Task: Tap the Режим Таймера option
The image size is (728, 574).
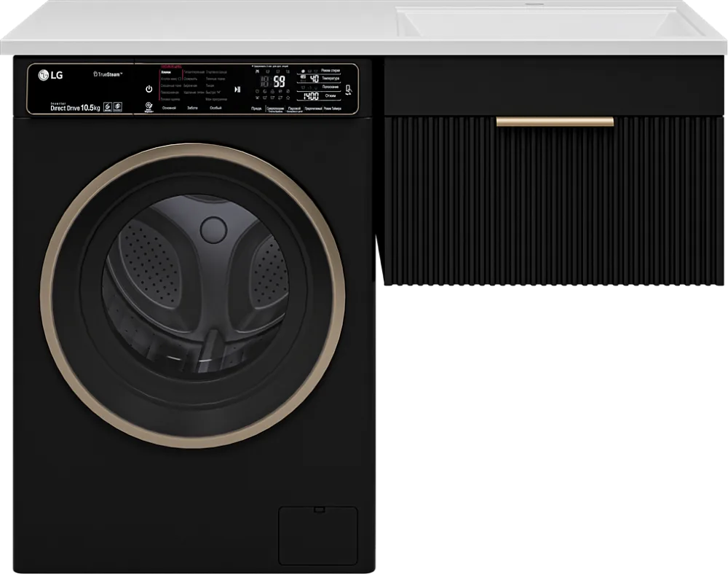Action: 333,109
